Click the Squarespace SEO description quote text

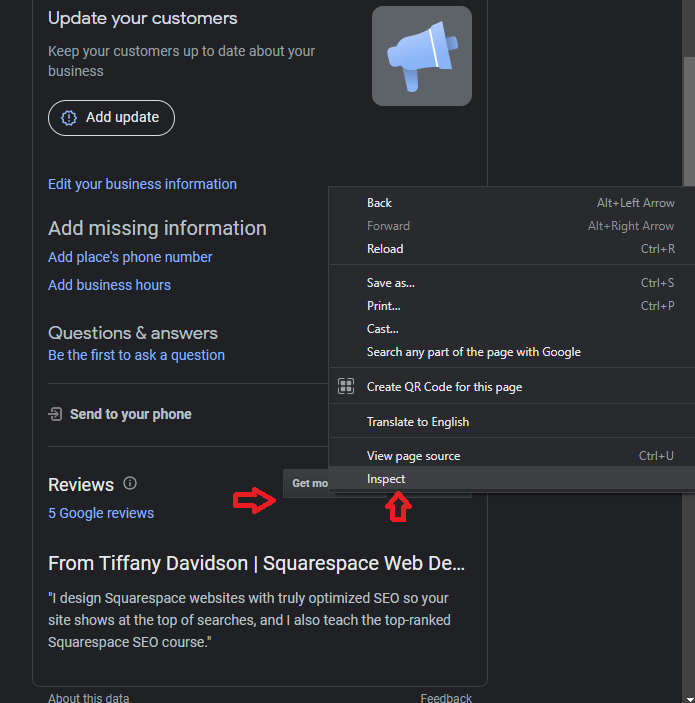coord(249,620)
